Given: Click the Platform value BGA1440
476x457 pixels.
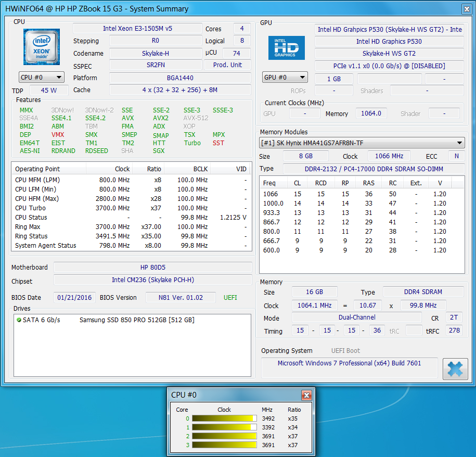Looking at the screenshot, I should point(180,78).
